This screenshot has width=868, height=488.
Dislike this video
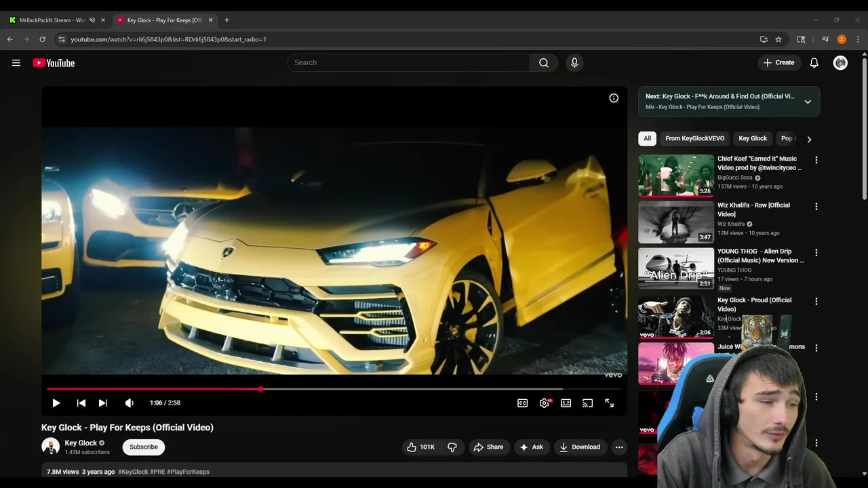pyautogui.click(x=452, y=447)
